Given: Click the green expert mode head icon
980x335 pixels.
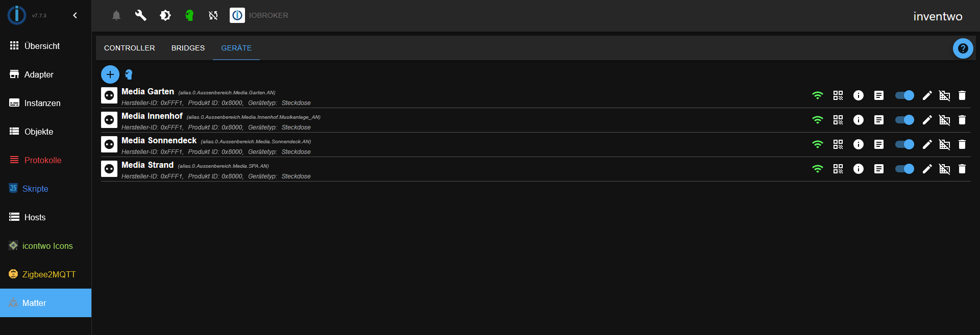Looking at the screenshot, I should point(189,15).
